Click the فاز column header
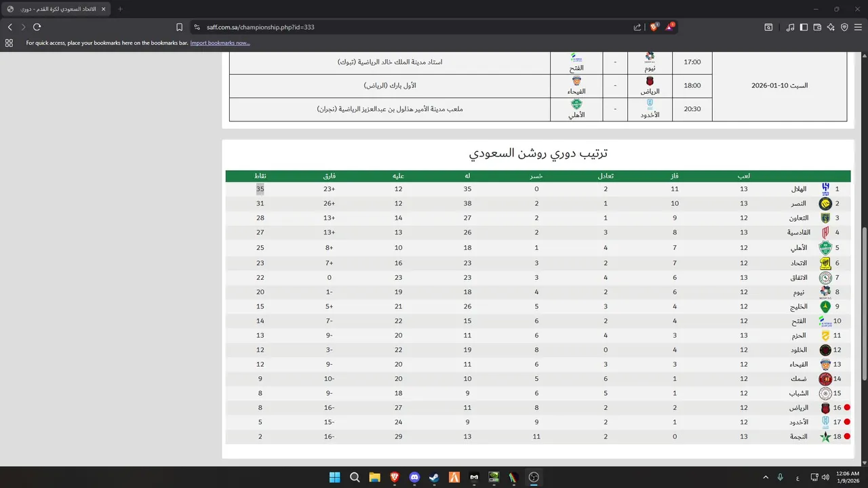Screen dimensions: 868x488 tap(675, 176)
